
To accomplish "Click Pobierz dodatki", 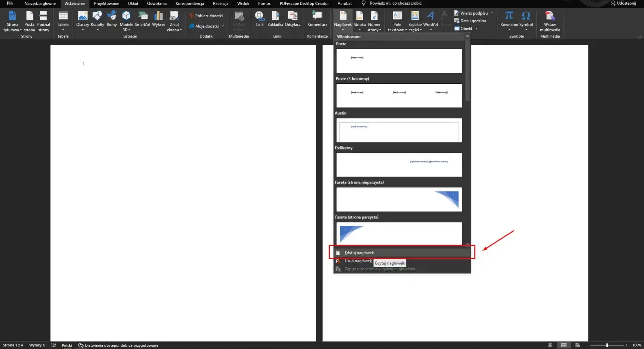I will click(206, 16).
